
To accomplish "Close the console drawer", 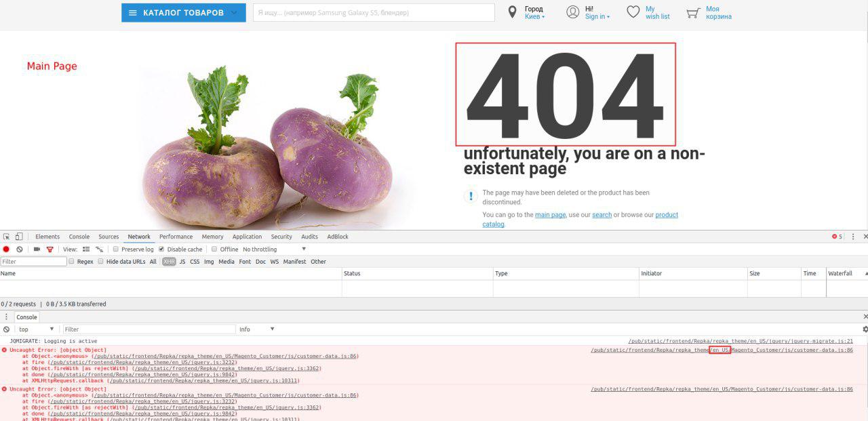I will tap(865, 317).
